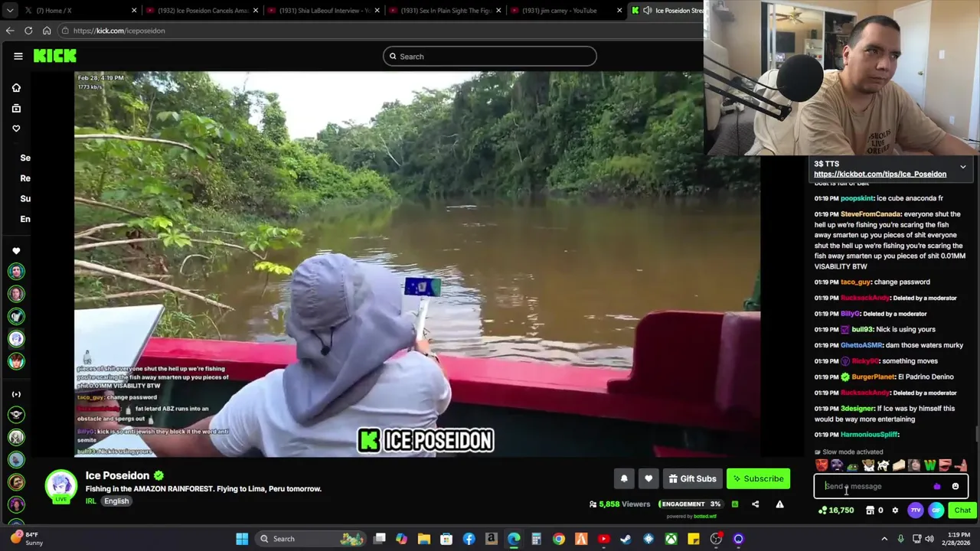
Task: Open the kickbot tips link
Action: point(880,174)
